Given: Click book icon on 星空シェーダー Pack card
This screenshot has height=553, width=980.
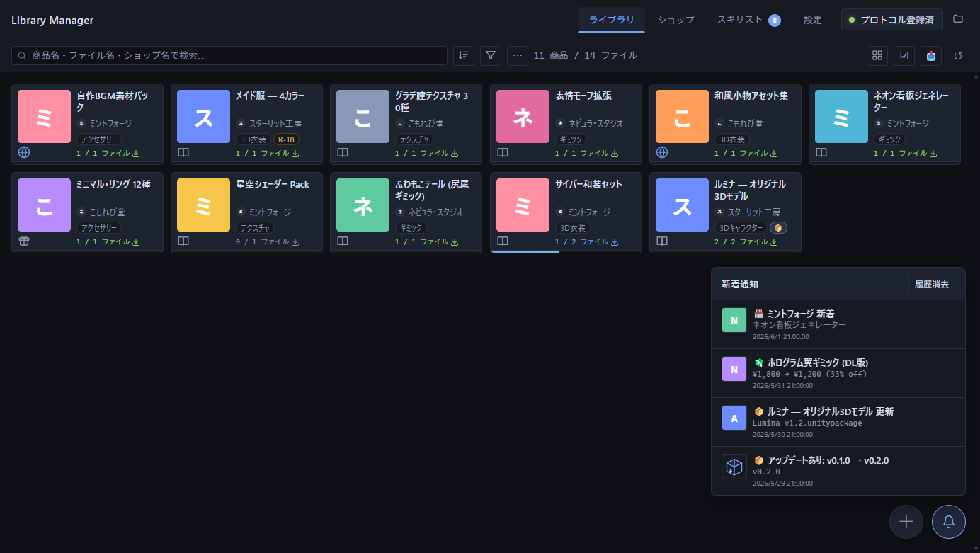Looking at the screenshot, I should [x=183, y=241].
